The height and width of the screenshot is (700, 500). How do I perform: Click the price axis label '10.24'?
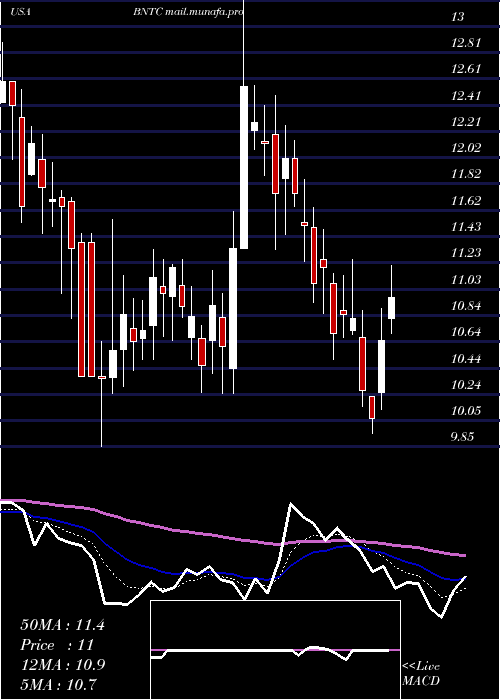click(466, 384)
